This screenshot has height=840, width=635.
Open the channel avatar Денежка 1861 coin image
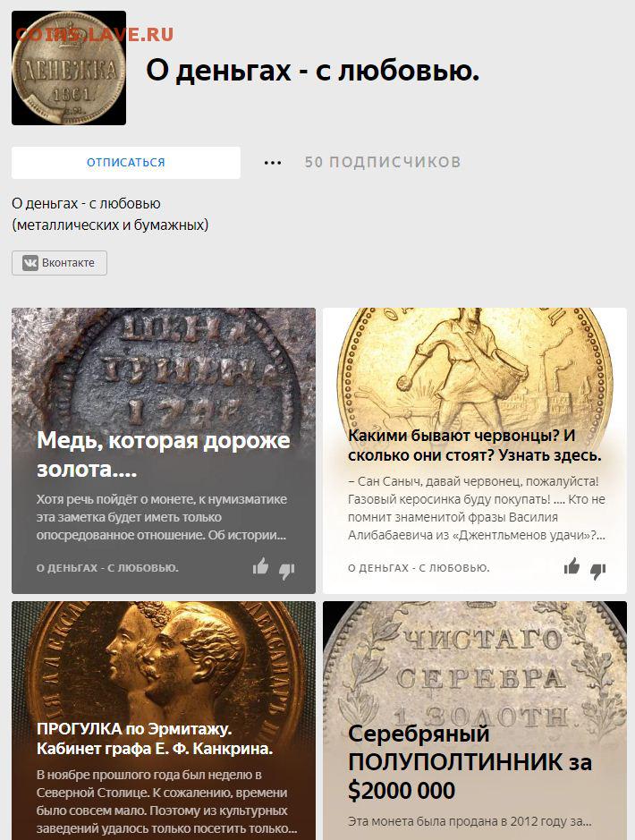pyautogui.click(x=69, y=68)
